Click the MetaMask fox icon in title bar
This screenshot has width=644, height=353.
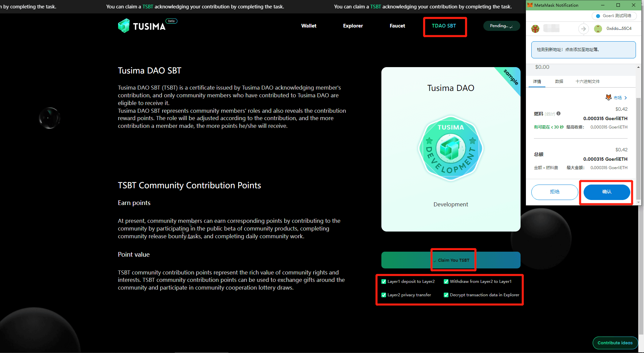tap(530, 5)
